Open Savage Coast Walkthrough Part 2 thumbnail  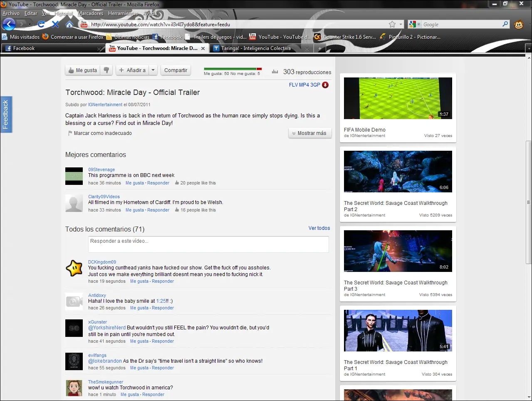point(398,172)
